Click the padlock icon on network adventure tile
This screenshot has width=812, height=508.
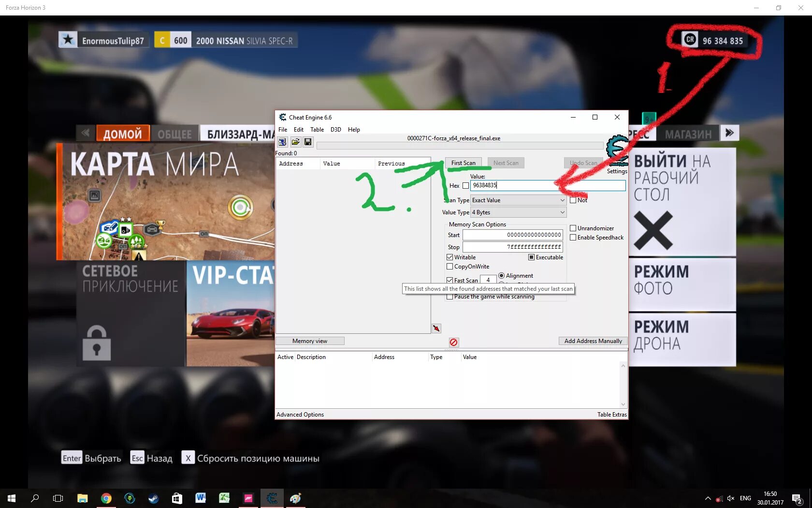(97, 343)
